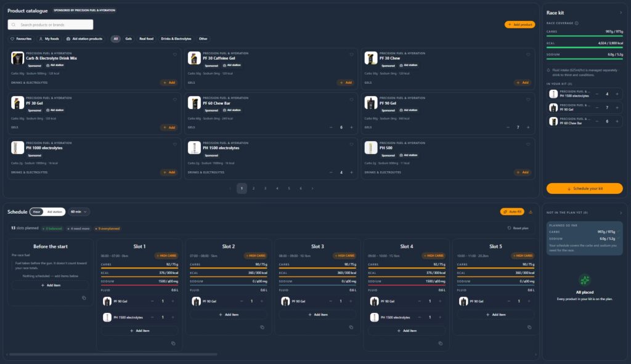Decrease PH 1500 electrolytes count in Race kit

tap(596, 94)
